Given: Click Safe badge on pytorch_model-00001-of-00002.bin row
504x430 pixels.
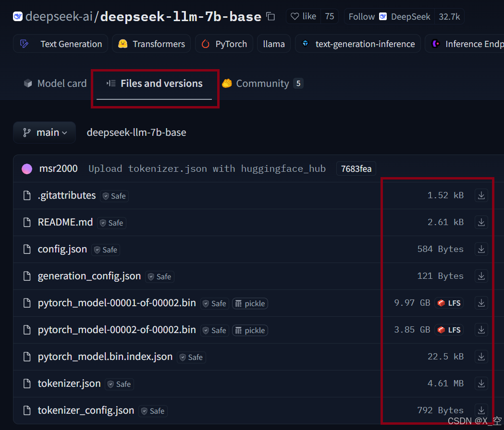Looking at the screenshot, I should [215, 303].
